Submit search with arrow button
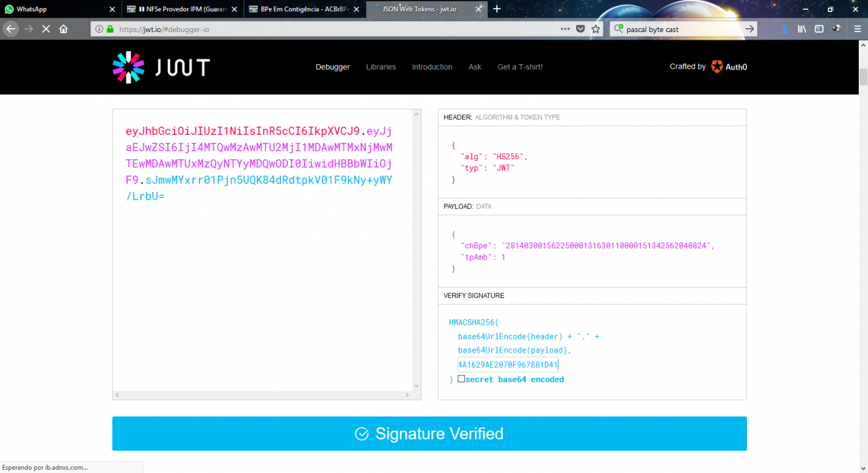The height and width of the screenshot is (473, 868). click(750, 29)
